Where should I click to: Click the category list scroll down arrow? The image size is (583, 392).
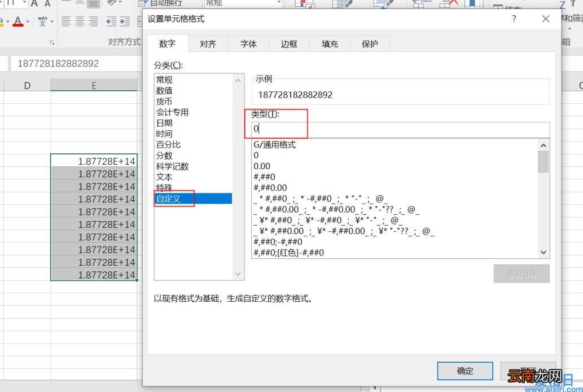238,274
